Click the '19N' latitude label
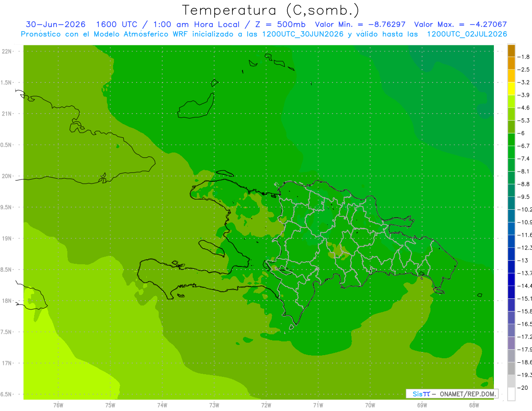The height and width of the screenshot is (411, 532). coord(7,239)
